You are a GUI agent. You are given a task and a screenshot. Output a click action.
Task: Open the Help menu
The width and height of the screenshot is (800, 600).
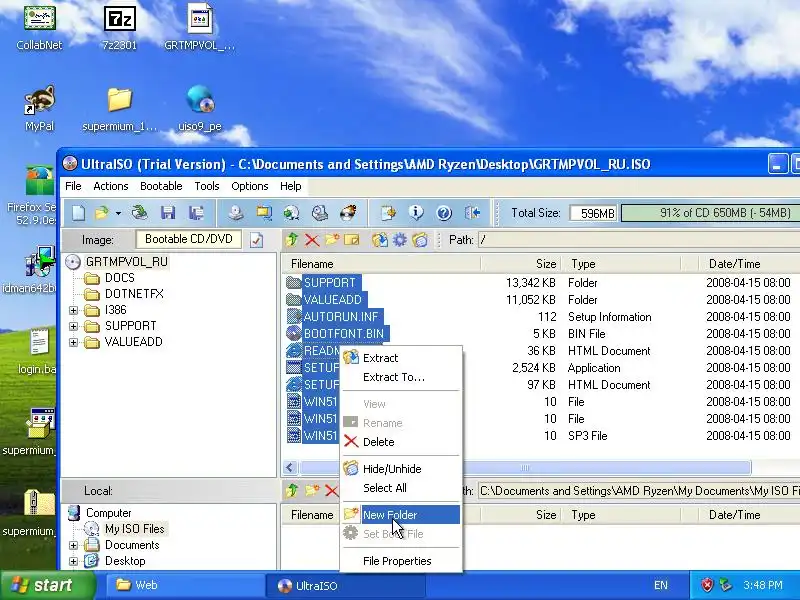[x=290, y=186]
